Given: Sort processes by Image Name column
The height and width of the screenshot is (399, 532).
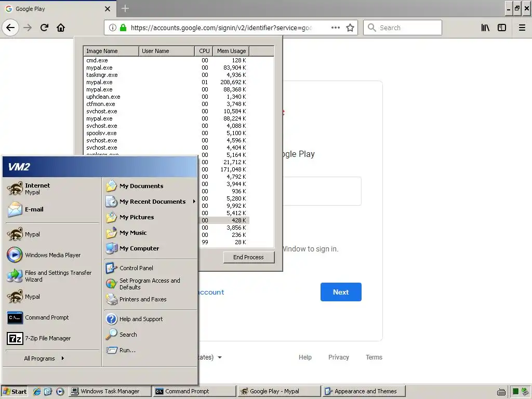Looking at the screenshot, I should (111, 51).
